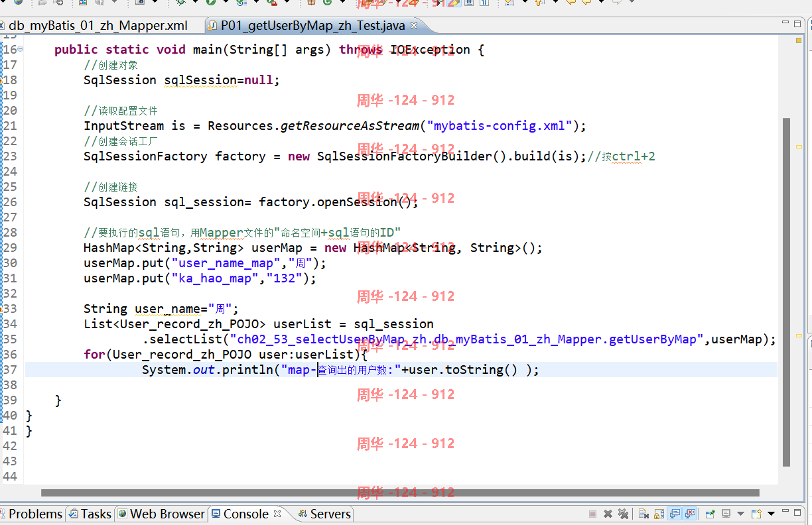
Task: Click the Java file icon on P01 tab
Action: [x=212, y=26]
